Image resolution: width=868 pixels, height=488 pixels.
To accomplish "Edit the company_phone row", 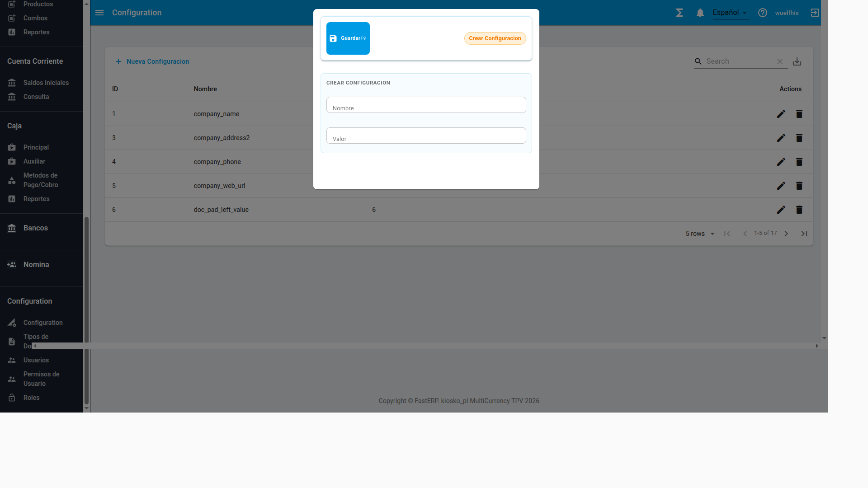I will point(781,162).
